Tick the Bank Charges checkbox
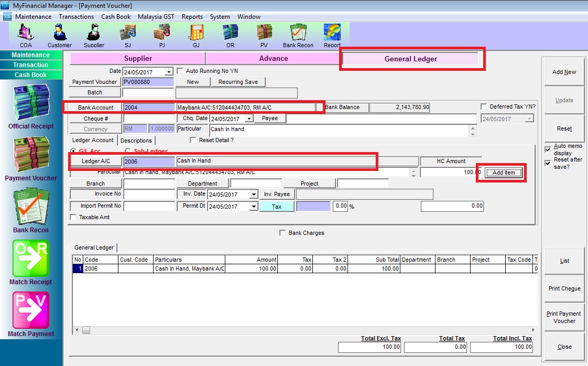The image size is (588, 366). pyautogui.click(x=283, y=233)
